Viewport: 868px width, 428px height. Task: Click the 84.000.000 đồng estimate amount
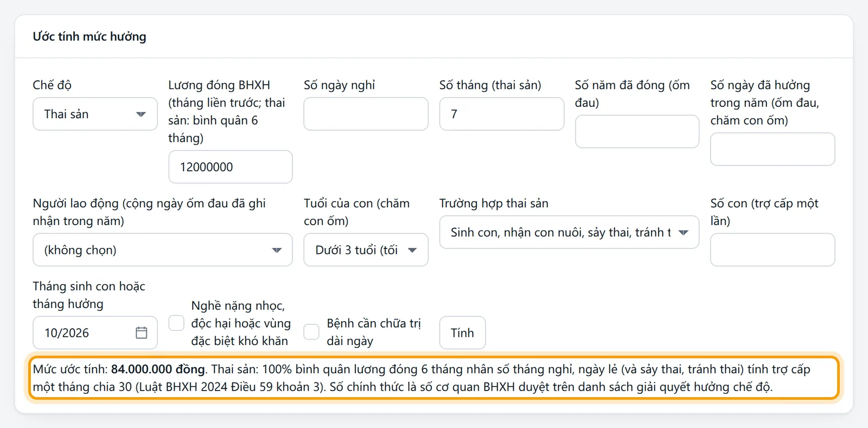(x=158, y=369)
